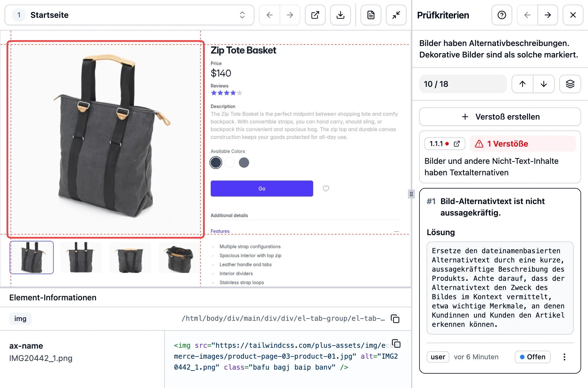Open page in new window icon
Screen dimensions: 588x388
(x=315, y=15)
